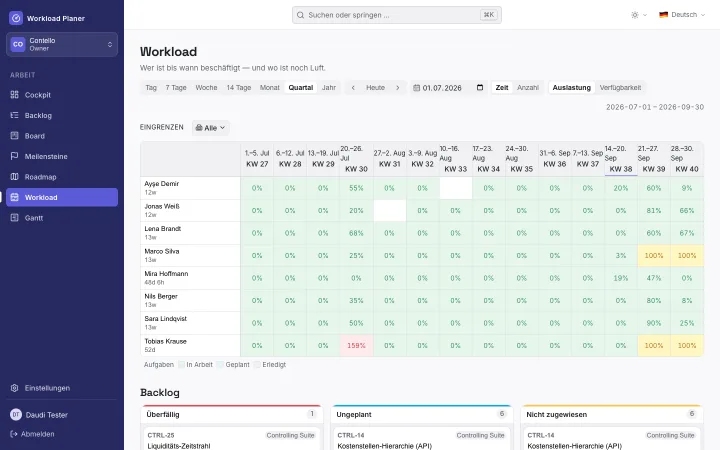
Task: Select the Monat range tab
Action: tap(270, 88)
